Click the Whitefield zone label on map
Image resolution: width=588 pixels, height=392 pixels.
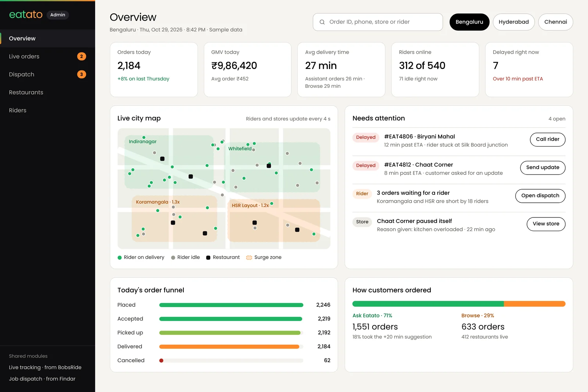tap(240, 149)
